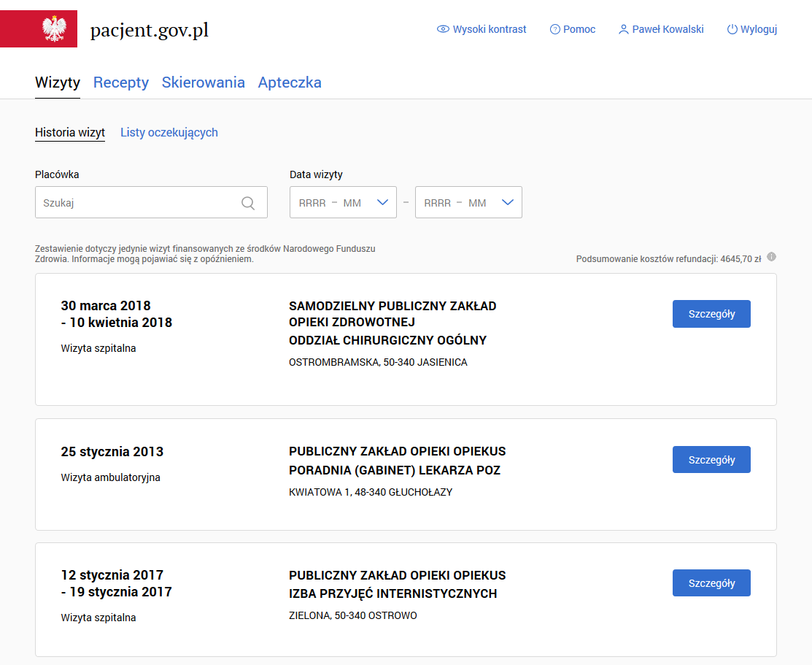Click the Polish eagle emblem logo
Viewport: 812px width, 665px height.
54,29
